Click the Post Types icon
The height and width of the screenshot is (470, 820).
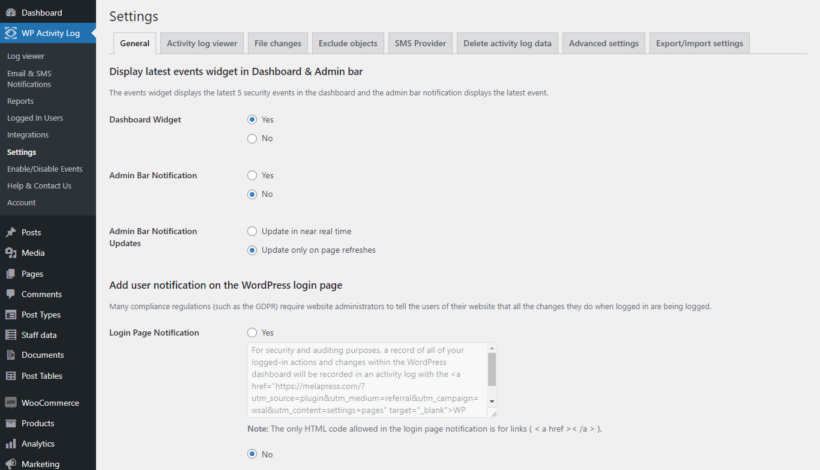[x=10, y=314]
